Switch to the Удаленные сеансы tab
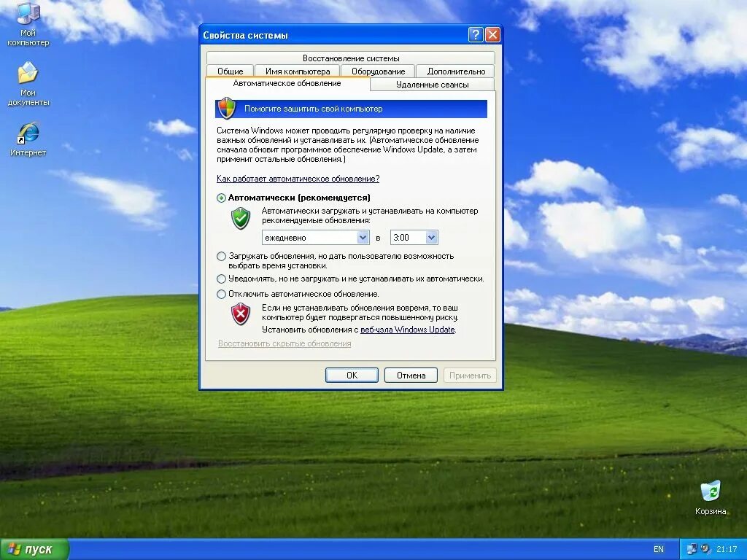Image resolution: width=747 pixels, height=560 pixels. (432, 85)
